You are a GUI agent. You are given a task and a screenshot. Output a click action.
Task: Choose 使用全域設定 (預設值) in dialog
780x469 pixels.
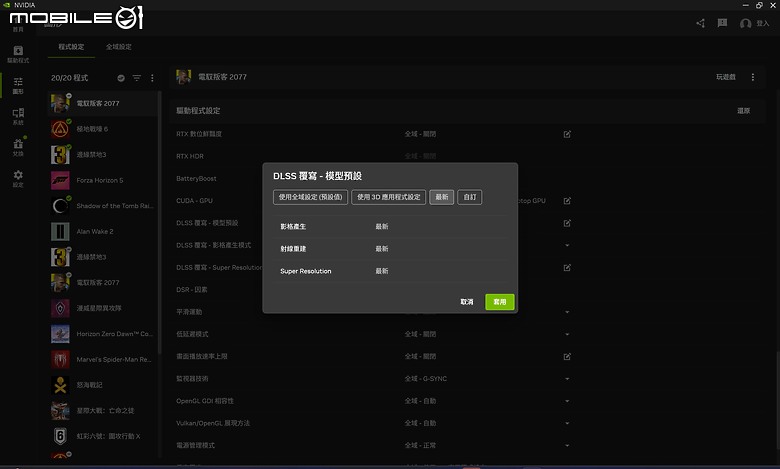click(x=310, y=197)
